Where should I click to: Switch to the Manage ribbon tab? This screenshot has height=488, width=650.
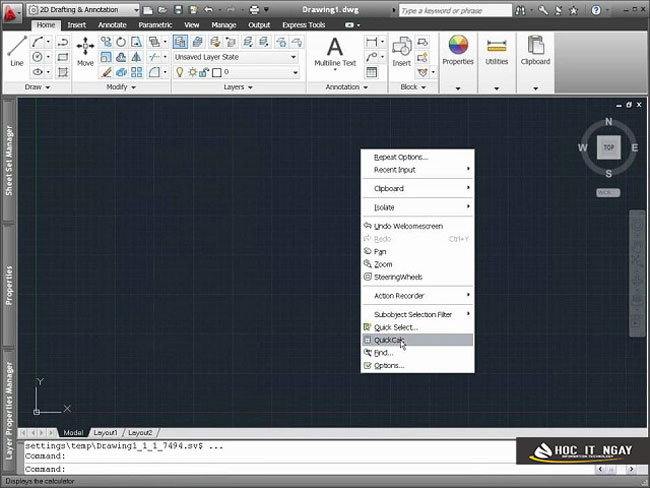[224, 25]
